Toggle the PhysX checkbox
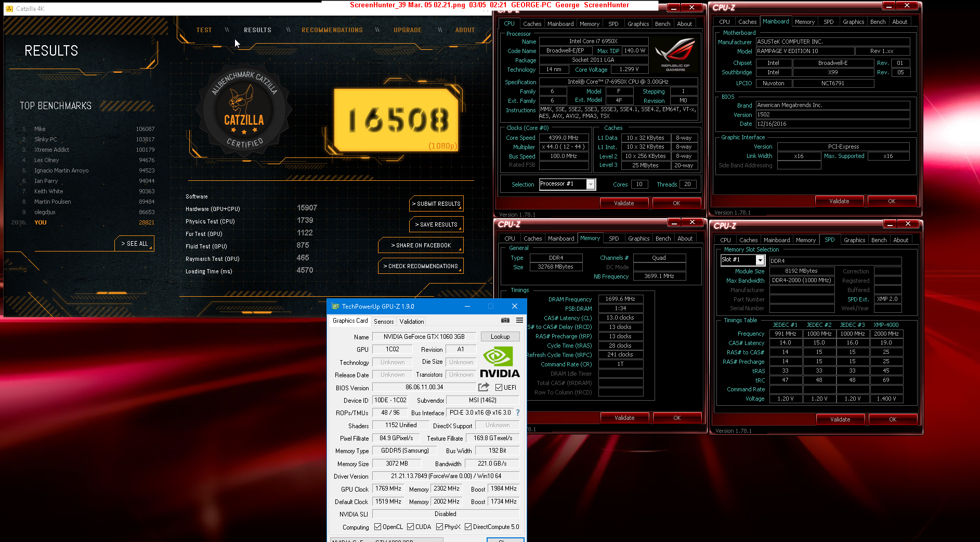980x542 pixels. [x=439, y=527]
